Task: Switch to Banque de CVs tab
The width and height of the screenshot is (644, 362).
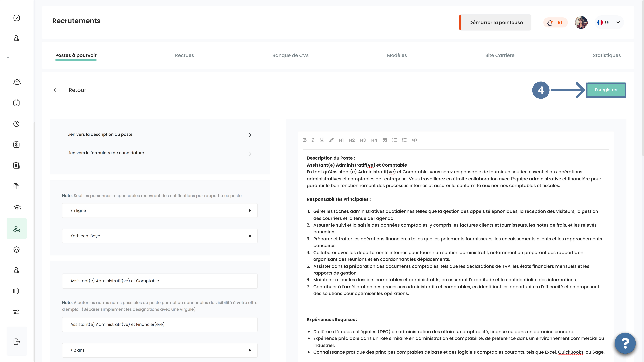Action: coord(291,55)
